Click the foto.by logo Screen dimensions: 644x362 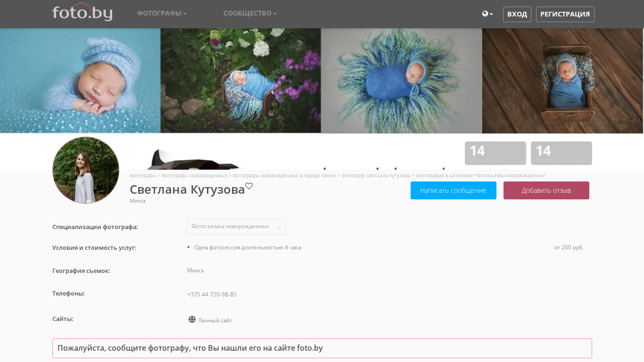82,13
